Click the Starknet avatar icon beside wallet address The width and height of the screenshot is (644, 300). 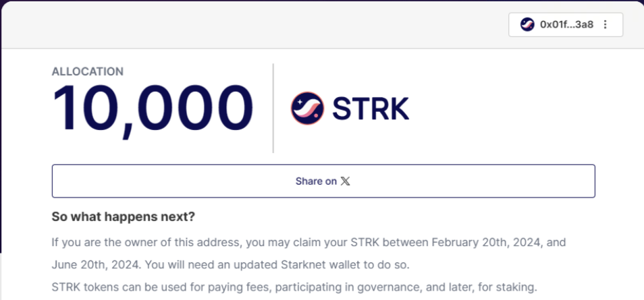527,25
